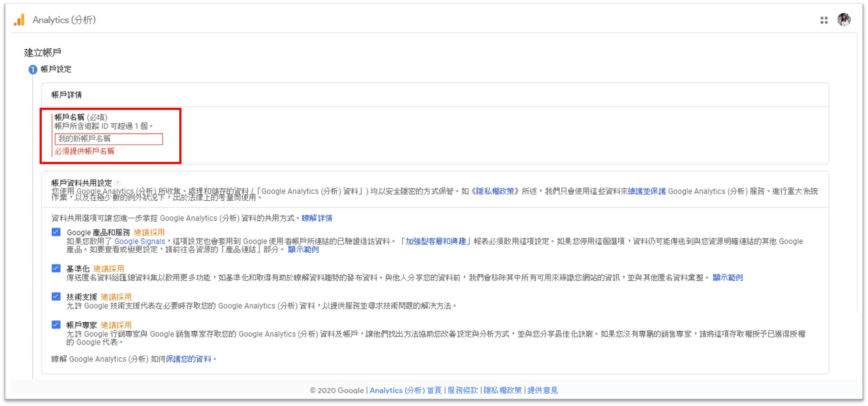The width and height of the screenshot is (868, 406).
Task: Open the user account avatar
Action: pos(844,20)
